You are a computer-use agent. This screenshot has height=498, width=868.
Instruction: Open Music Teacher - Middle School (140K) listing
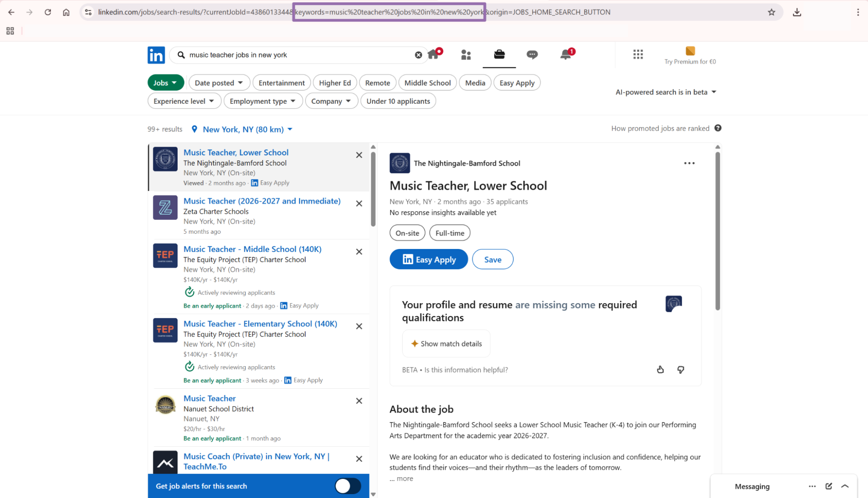click(252, 249)
